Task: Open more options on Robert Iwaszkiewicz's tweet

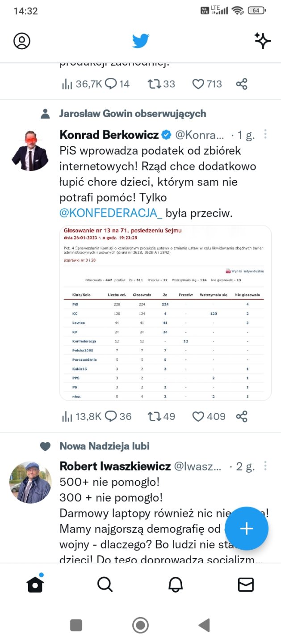Action: (265, 466)
